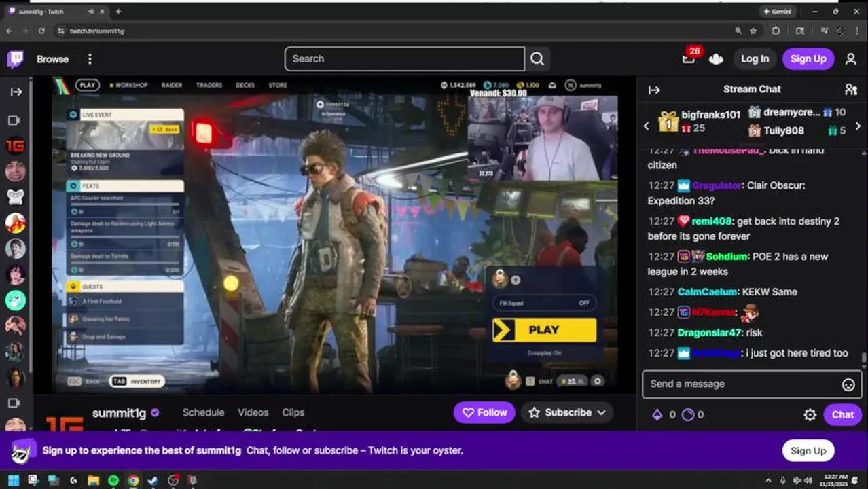Click the stream video player
The height and width of the screenshot is (489, 868).
coord(335,236)
